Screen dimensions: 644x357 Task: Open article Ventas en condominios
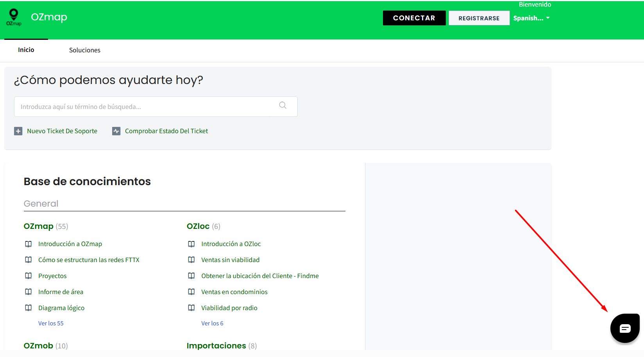[234, 292]
